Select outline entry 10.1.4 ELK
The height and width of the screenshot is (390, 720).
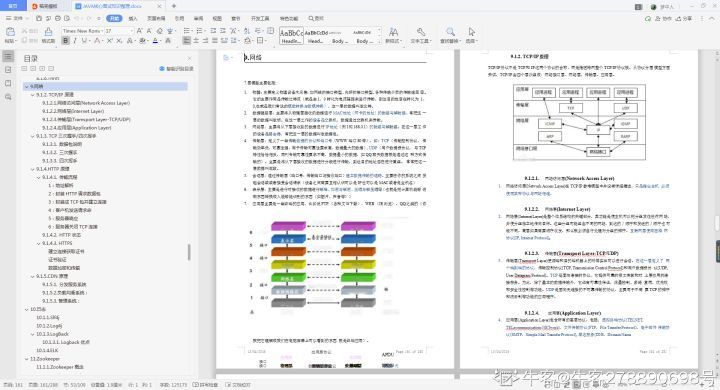(47, 350)
